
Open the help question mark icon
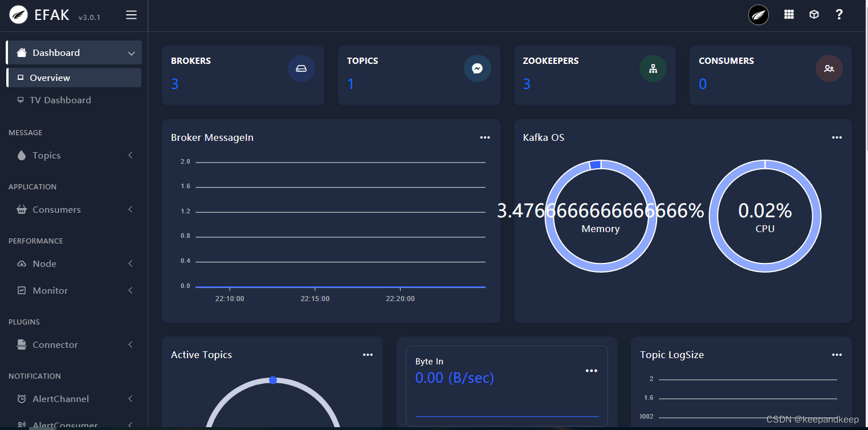point(839,15)
